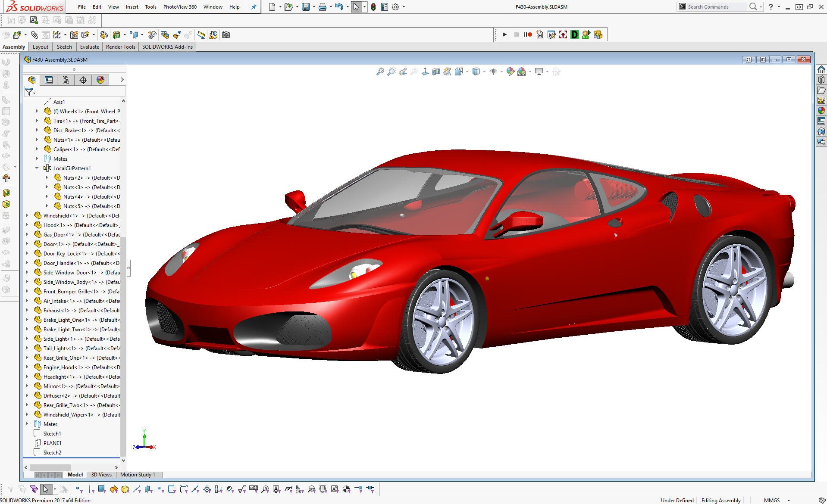The width and height of the screenshot is (827, 504).
Task: Toggle Section View in the heads-up toolbar
Action: pyautogui.click(x=435, y=72)
